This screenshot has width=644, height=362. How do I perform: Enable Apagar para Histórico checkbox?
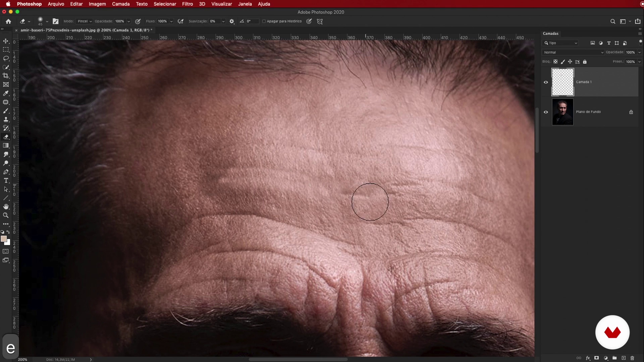point(264,21)
